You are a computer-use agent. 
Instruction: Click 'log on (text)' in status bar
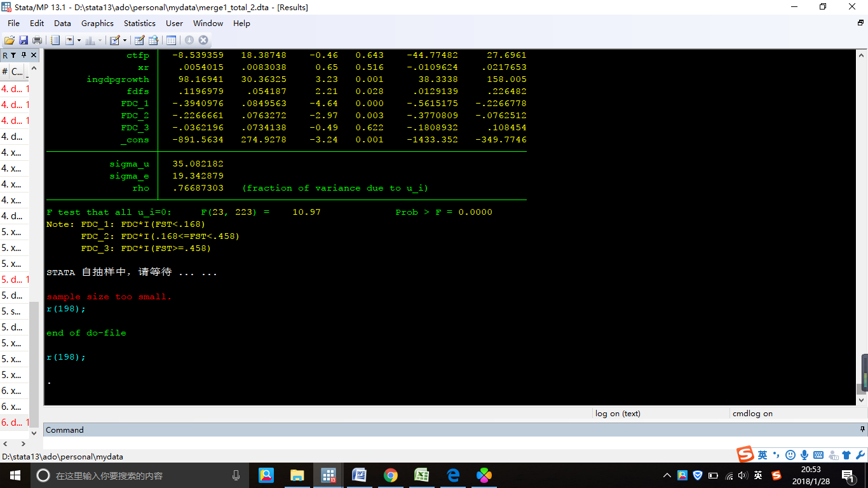618,414
